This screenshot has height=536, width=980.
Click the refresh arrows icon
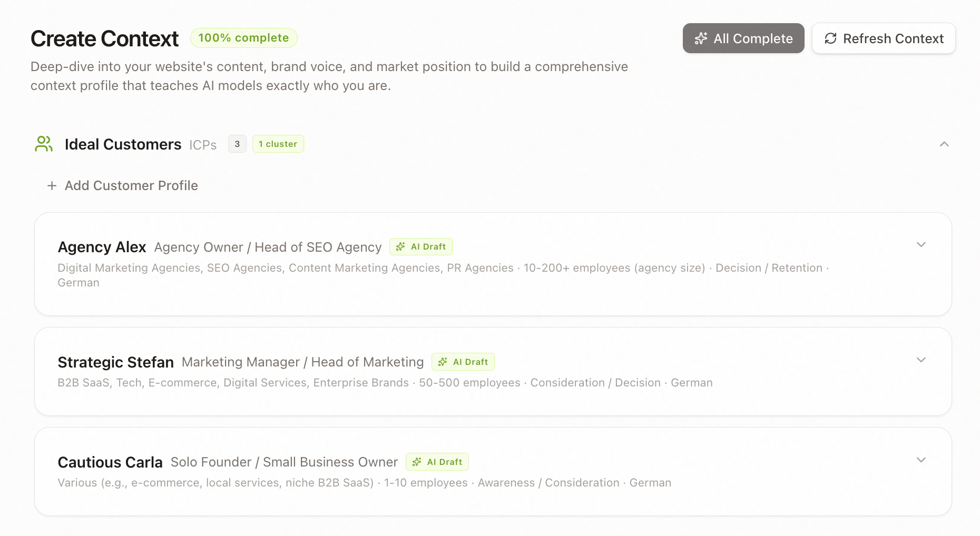(x=830, y=38)
